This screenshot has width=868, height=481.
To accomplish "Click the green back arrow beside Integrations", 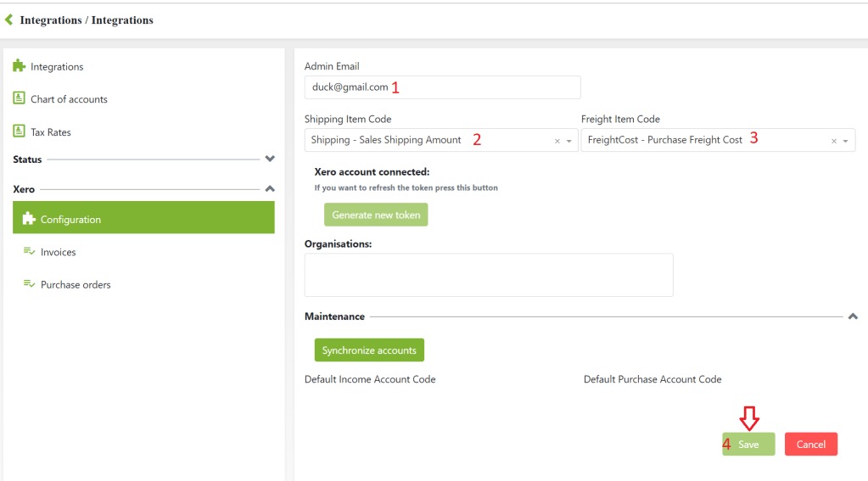I will (8, 20).
